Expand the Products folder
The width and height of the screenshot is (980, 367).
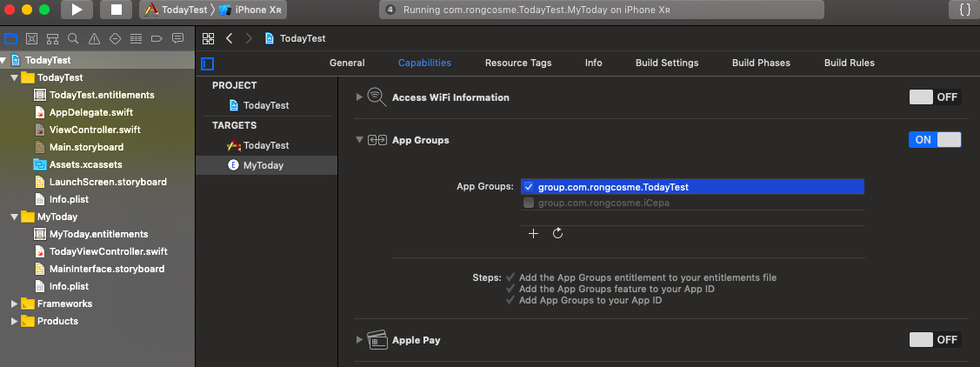pyautogui.click(x=14, y=321)
